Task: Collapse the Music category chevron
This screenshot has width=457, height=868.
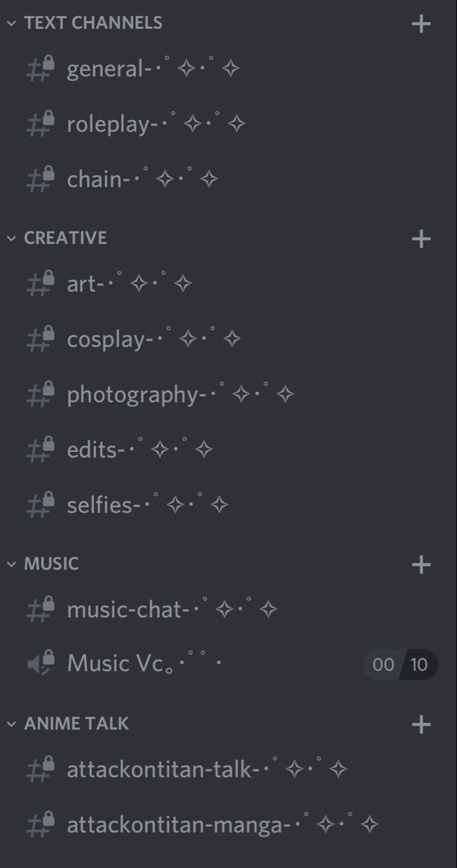Action: [11, 564]
